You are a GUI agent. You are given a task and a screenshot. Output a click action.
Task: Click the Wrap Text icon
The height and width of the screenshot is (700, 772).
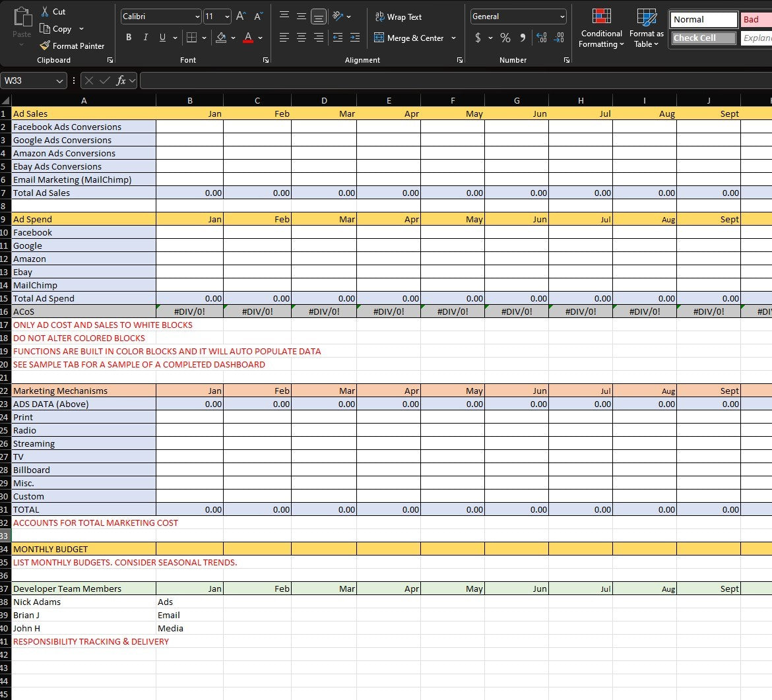[399, 16]
